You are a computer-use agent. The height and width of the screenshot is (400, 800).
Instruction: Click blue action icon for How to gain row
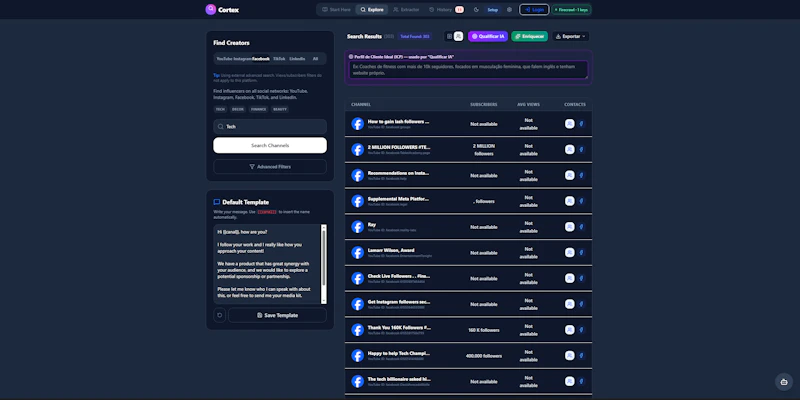pyautogui.click(x=581, y=124)
